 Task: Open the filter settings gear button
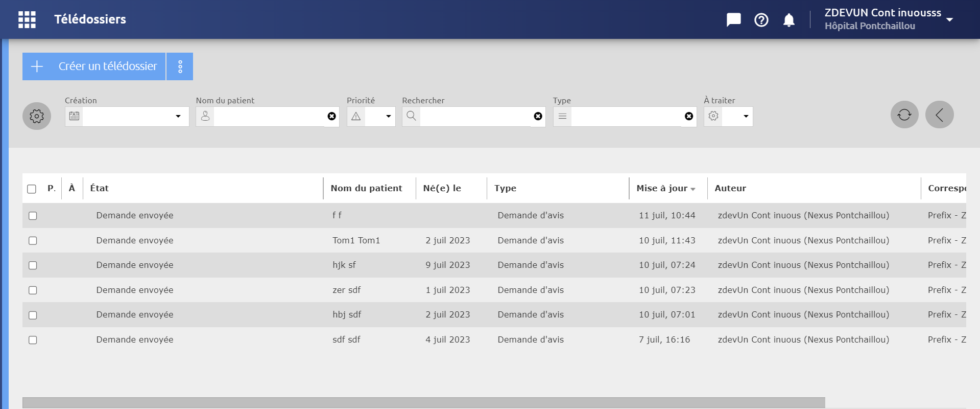tap(37, 116)
